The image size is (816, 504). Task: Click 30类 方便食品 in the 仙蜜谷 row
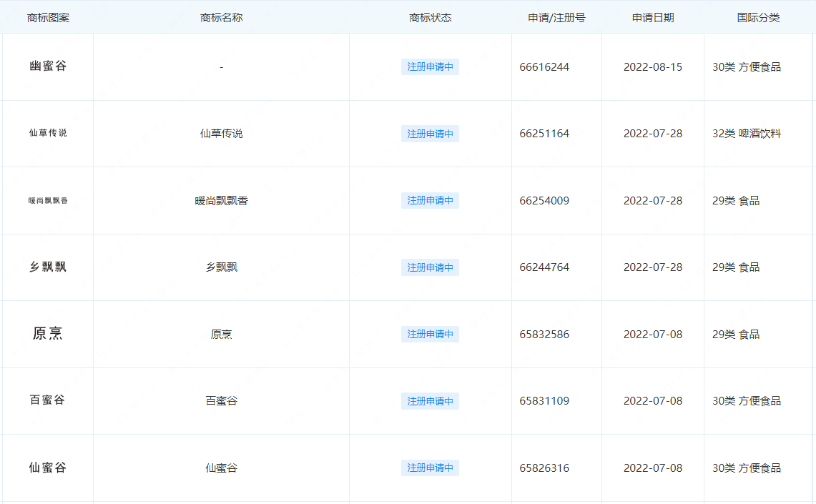pos(746,468)
